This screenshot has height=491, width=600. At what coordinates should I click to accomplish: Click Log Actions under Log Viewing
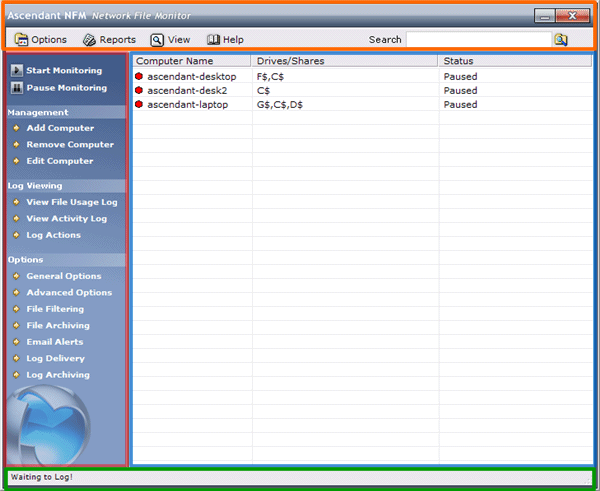(54, 235)
